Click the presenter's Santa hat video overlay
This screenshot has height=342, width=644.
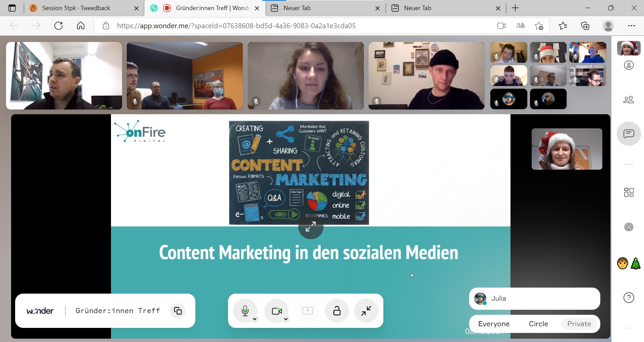point(567,149)
